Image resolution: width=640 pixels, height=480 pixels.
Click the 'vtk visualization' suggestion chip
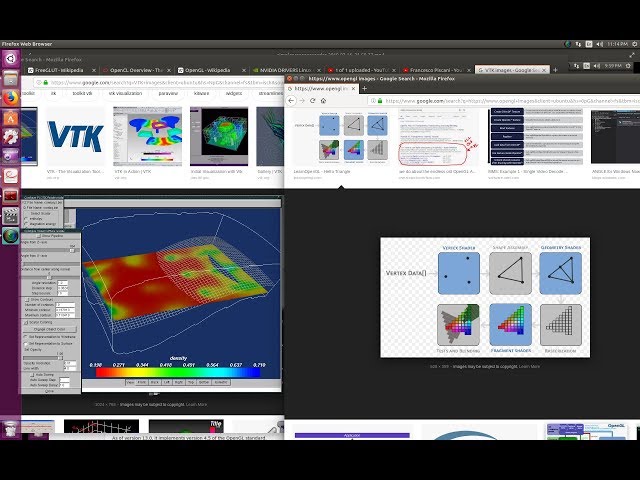[x=125, y=93]
